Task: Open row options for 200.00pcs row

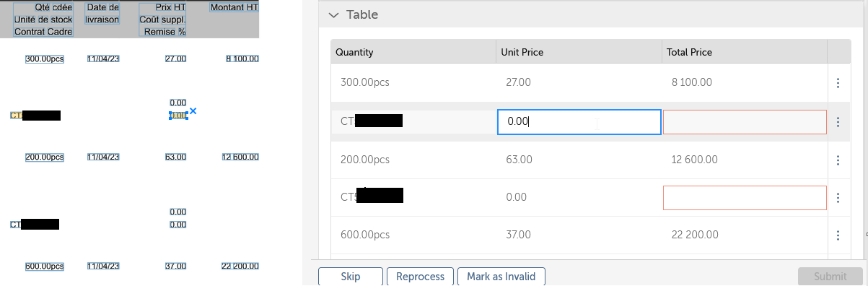Action: (x=838, y=160)
